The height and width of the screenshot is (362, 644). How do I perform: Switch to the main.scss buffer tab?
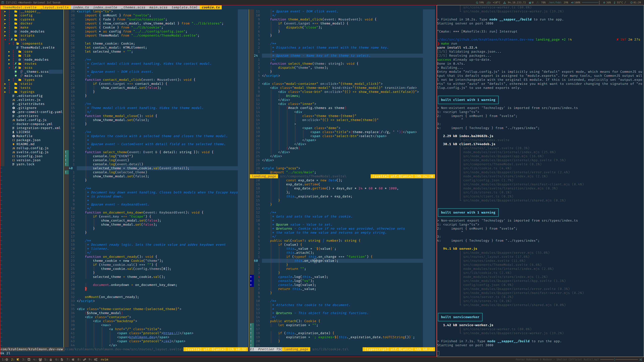click(x=158, y=7)
